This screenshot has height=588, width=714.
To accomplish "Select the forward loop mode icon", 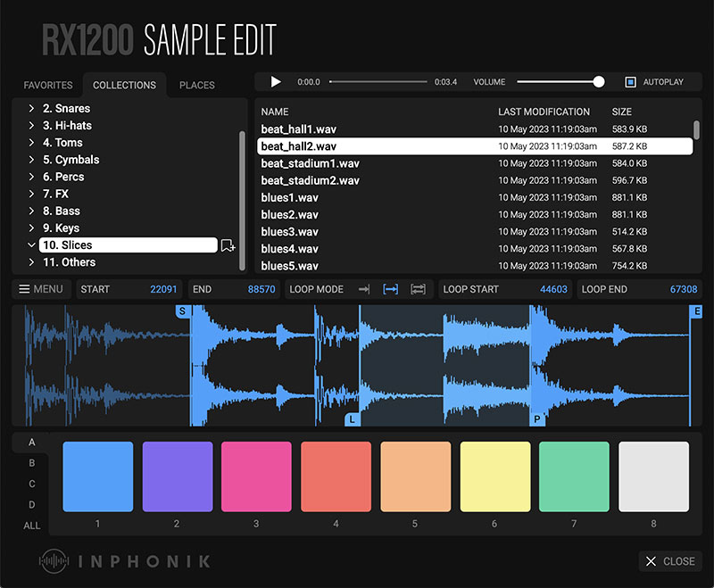I will (x=390, y=289).
